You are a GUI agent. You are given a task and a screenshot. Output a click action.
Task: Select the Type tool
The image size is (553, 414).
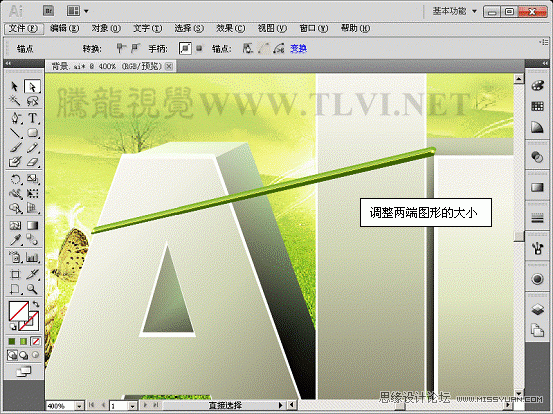pos(32,118)
